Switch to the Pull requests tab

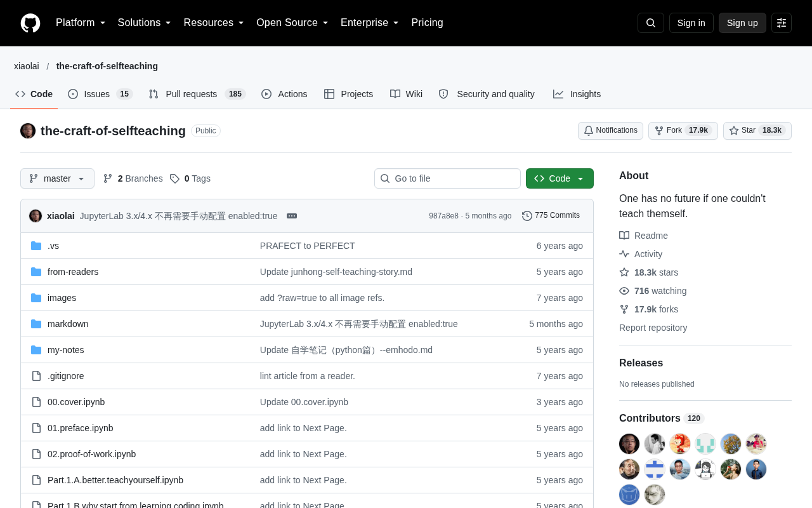197,94
